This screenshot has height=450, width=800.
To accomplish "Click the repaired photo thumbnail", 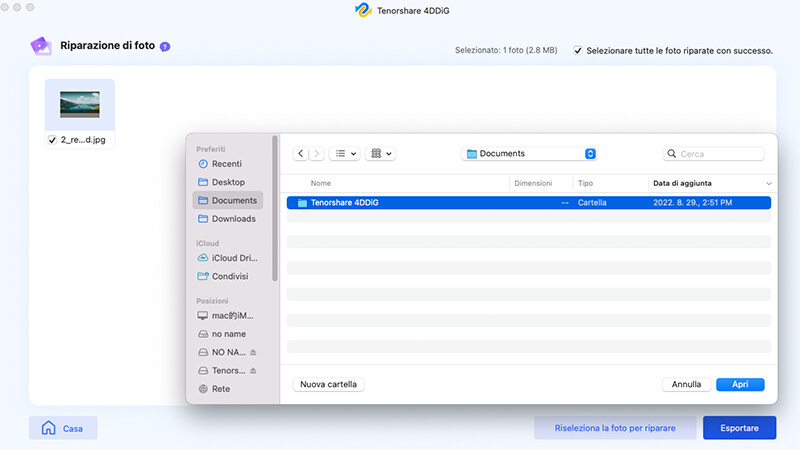I will [x=80, y=105].
